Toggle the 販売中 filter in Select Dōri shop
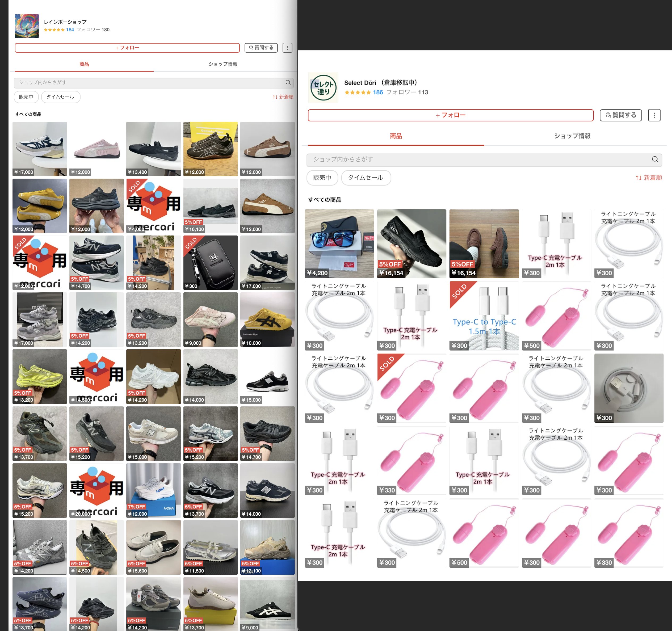 [x=322, y=178]
